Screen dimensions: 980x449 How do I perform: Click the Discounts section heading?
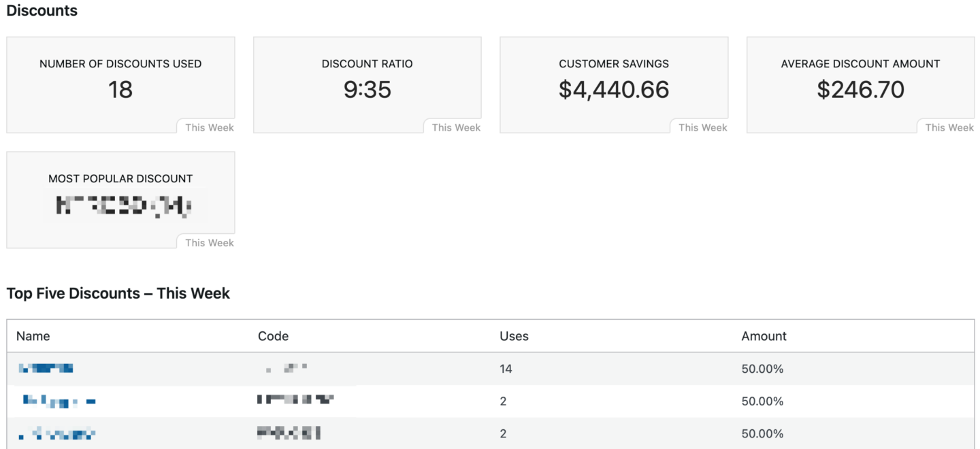tap(42, 11)
